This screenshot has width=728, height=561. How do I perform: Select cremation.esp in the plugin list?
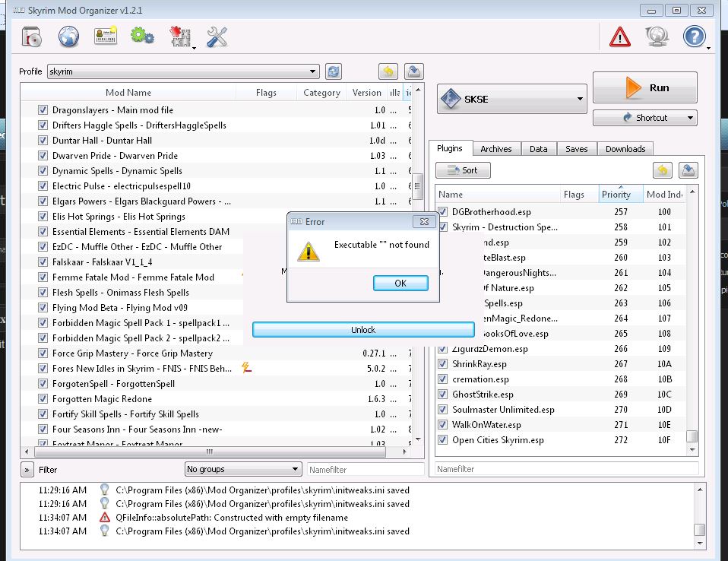[561, 379]
